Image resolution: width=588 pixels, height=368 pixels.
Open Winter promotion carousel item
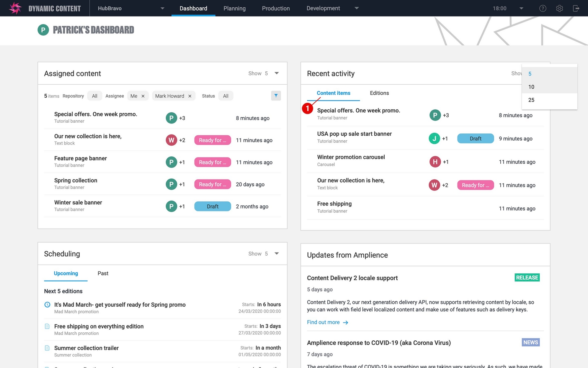(x=351, y=157)
